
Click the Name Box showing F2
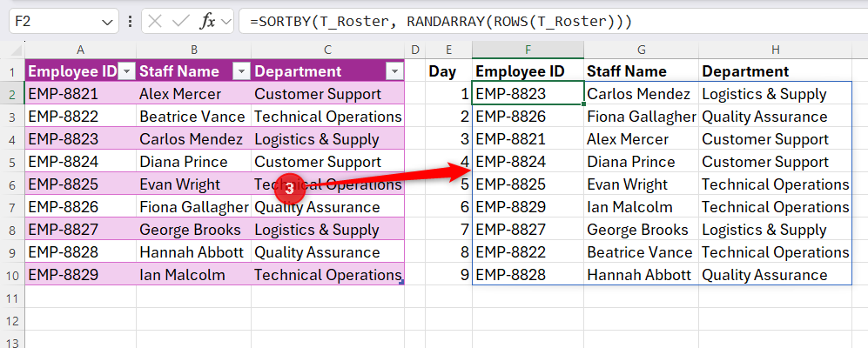click(64, 22)
